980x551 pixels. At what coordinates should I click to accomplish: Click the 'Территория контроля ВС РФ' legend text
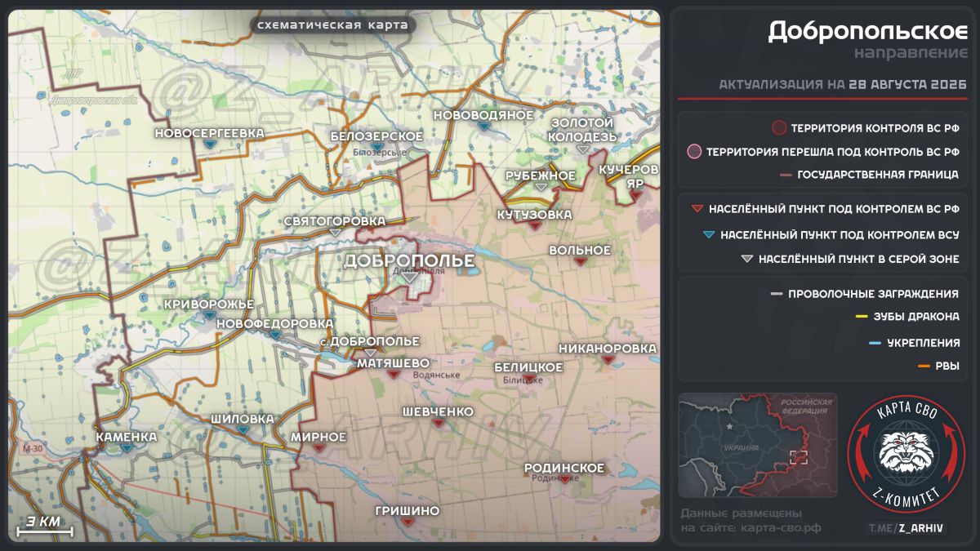(x=875, y=127)
